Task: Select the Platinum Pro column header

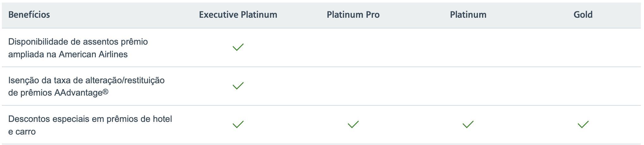Action: [x=353, y=15]
